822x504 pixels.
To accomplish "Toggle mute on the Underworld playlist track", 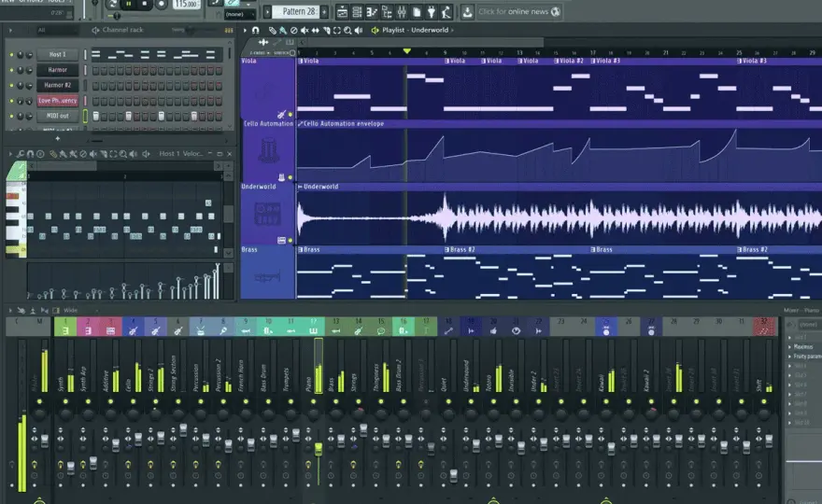I will (291, 241).
